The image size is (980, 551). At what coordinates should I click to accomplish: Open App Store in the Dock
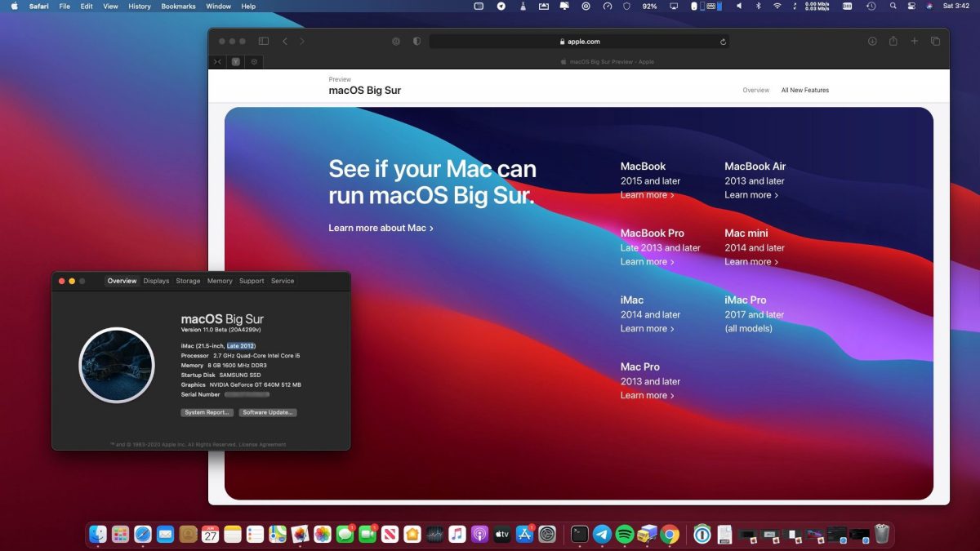pos(524,534)
